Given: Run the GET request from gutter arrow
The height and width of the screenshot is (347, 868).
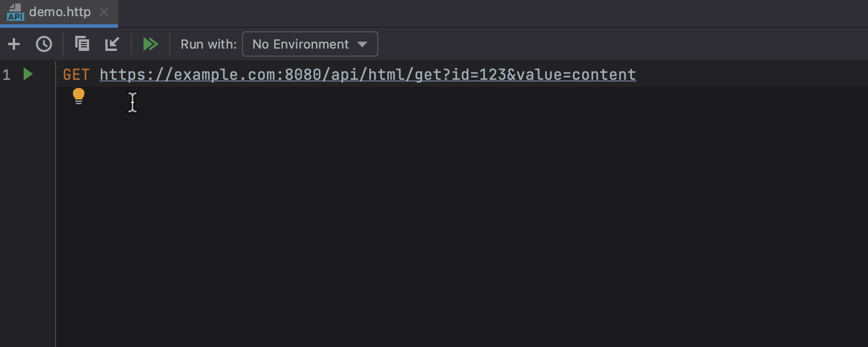Looking at the screenshot, I should point(28,74).
